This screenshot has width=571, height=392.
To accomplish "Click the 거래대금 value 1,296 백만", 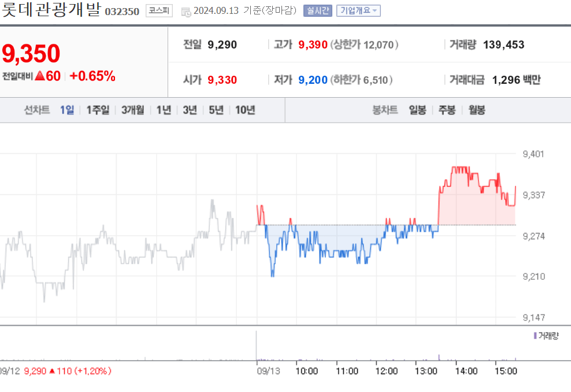I will coord(516,80).
